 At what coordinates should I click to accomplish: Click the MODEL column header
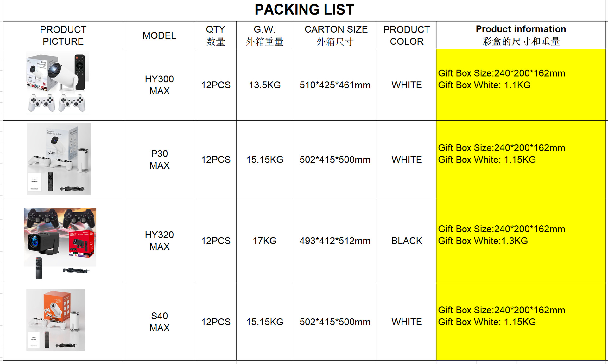click(159, 35)
